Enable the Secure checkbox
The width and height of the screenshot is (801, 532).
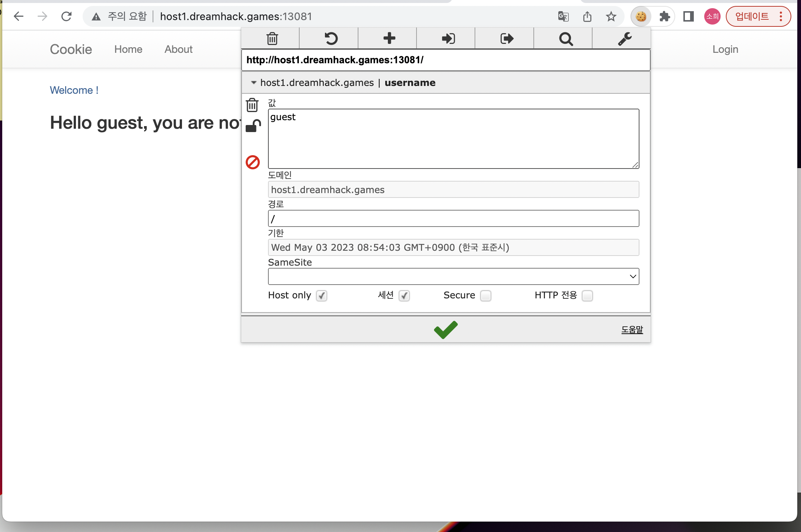tap(485, 296)
